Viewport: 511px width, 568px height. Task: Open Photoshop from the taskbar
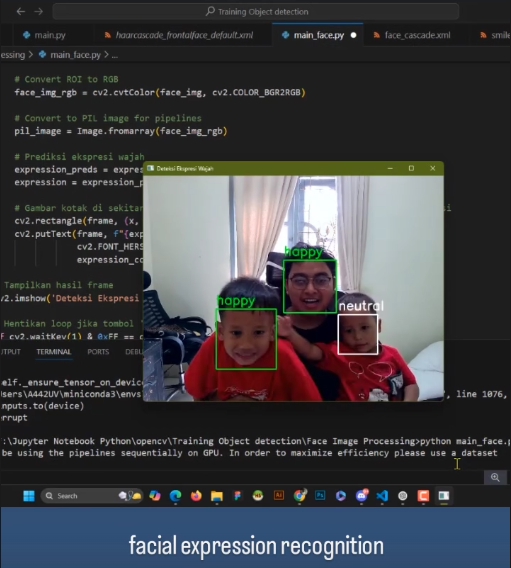tap(320, 495)
